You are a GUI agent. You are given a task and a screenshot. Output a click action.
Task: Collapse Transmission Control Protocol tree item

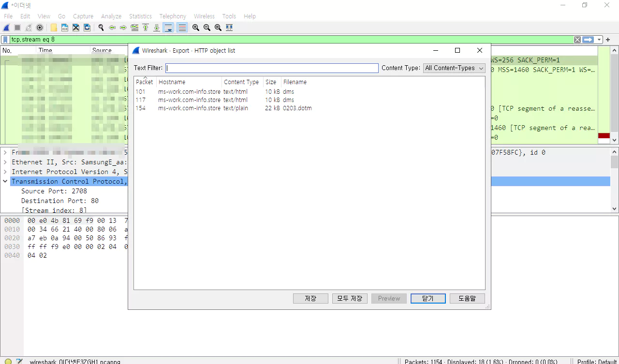5,181
